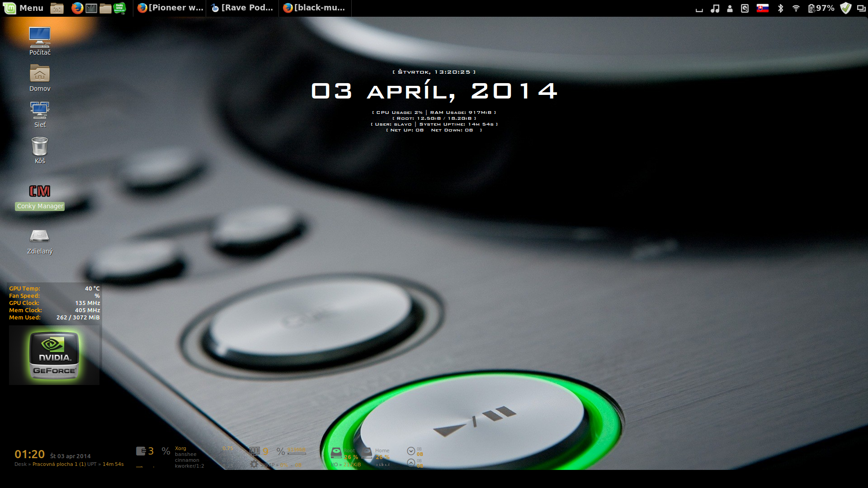This screenshot has width=868, height=488.
Task: Click the 01:20 orange clock at bottom
Action: point(29,454)
